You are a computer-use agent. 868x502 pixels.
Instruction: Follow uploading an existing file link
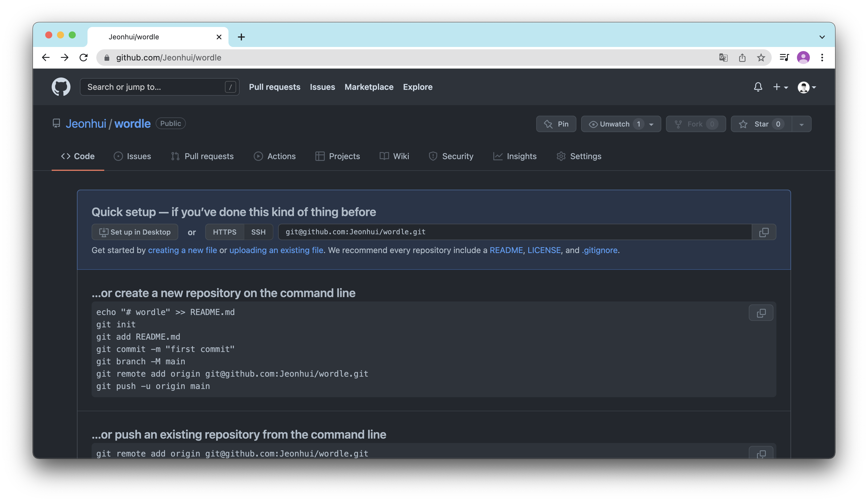[276, 250]
